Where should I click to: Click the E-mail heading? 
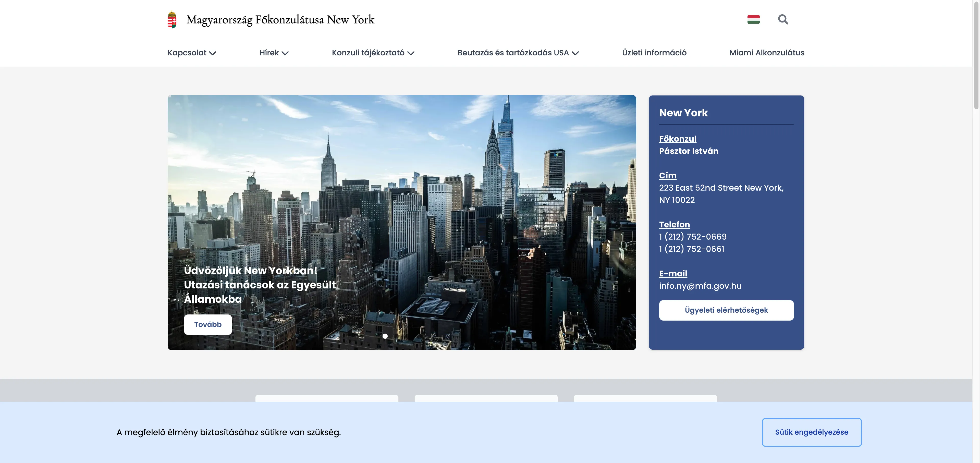(673, 274)
